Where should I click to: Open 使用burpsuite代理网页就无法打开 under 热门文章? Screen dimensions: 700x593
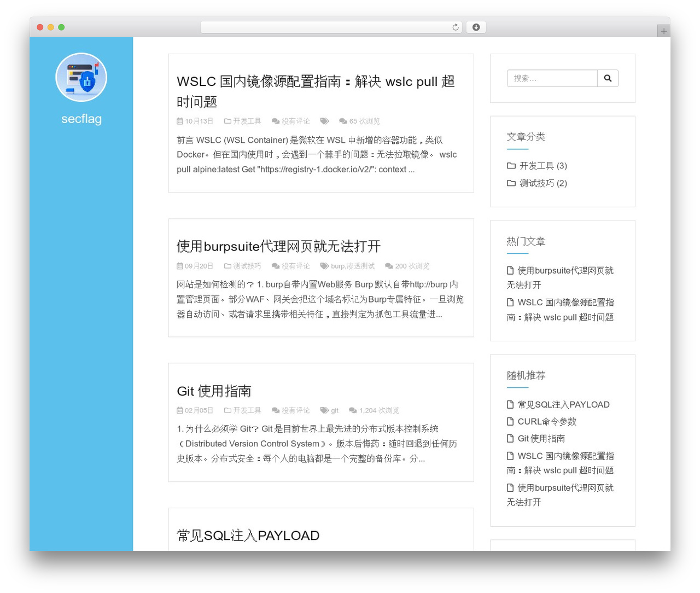pos(560,277)
